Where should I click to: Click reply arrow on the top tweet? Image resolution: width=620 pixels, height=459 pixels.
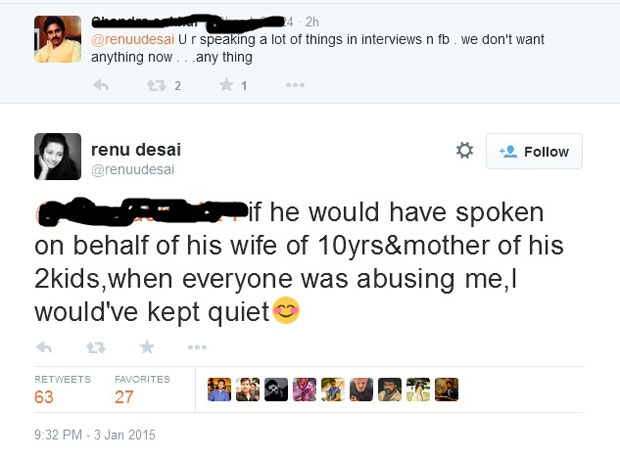pyautogui.click(x=100, y=86)
